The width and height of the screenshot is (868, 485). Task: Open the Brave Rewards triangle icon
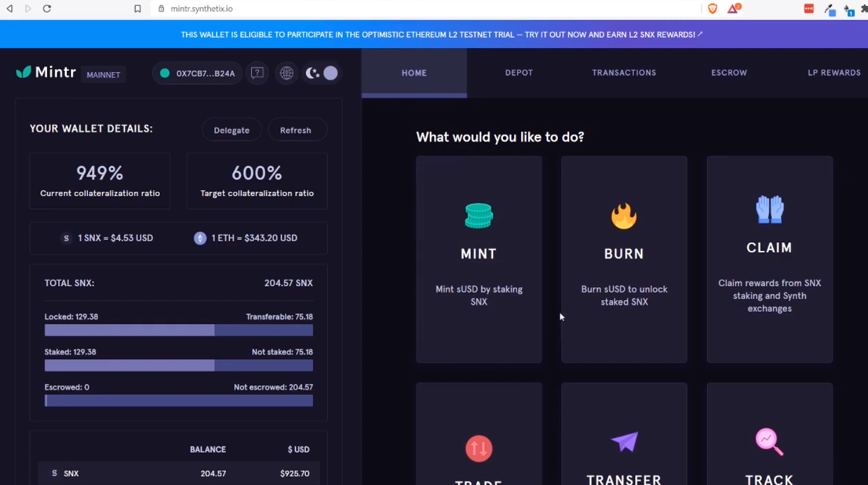734,8
